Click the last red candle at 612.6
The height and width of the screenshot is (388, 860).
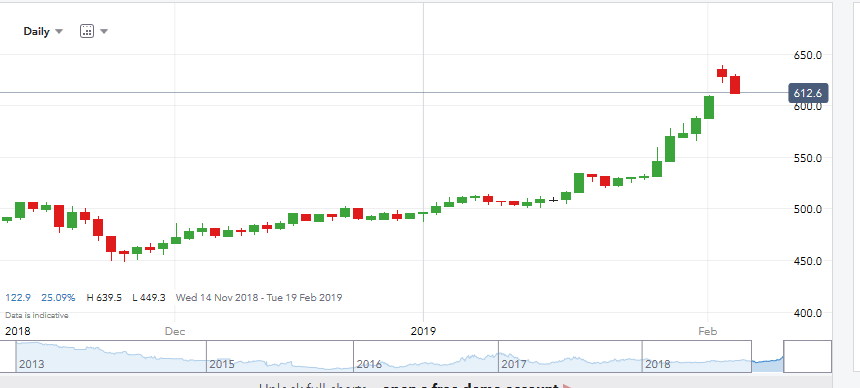(x=735, y=85)
